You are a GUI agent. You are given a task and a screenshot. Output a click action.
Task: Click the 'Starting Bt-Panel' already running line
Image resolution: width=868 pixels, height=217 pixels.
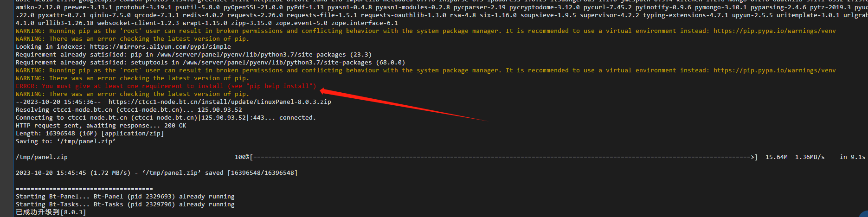[125, 197]
